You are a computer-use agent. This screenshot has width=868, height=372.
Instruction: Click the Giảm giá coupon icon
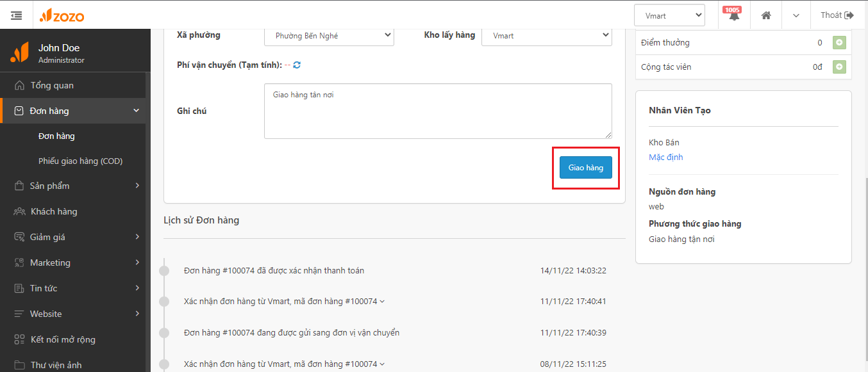pos(19,237)
